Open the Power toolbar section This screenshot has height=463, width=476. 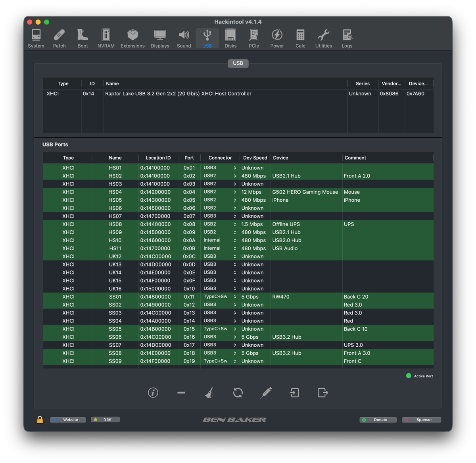click(277, 39)
